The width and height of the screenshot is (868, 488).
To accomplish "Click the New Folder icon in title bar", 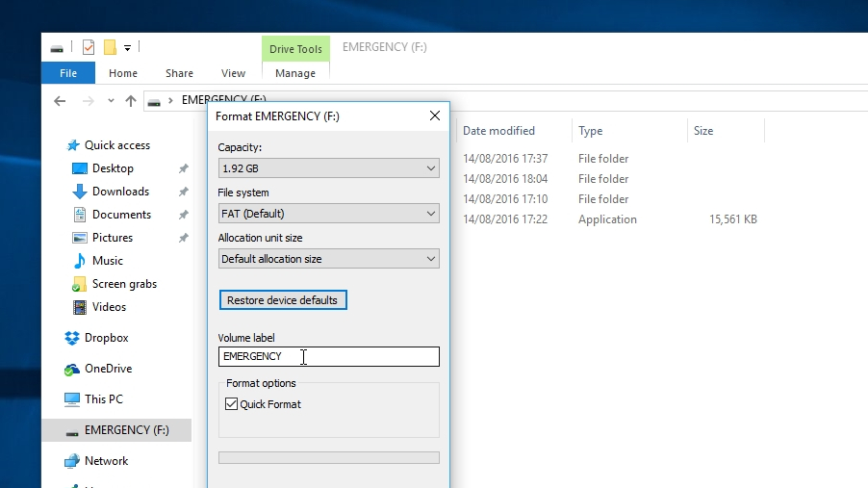I will 110,47.
